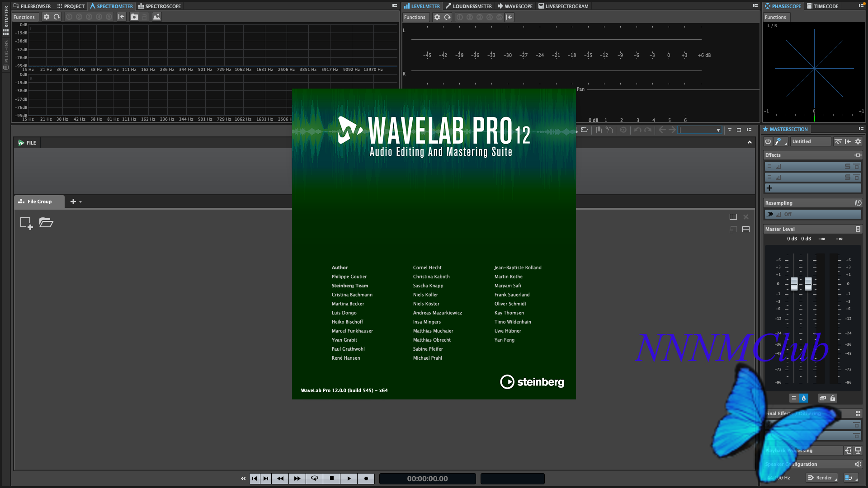The width and height of the screenshot is (868, 488).
Task: Collapse the Master Level pane
Action: click(858, 229)
